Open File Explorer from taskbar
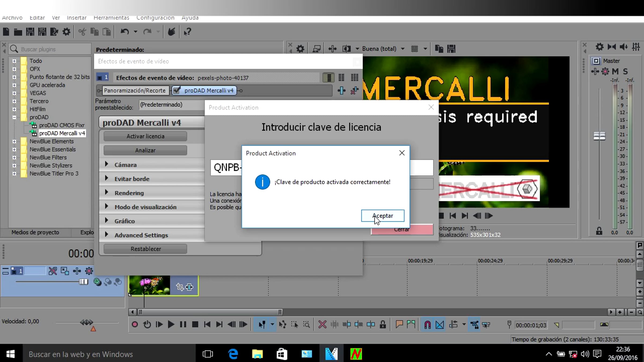644x362 pixels. tap(257, 354)
